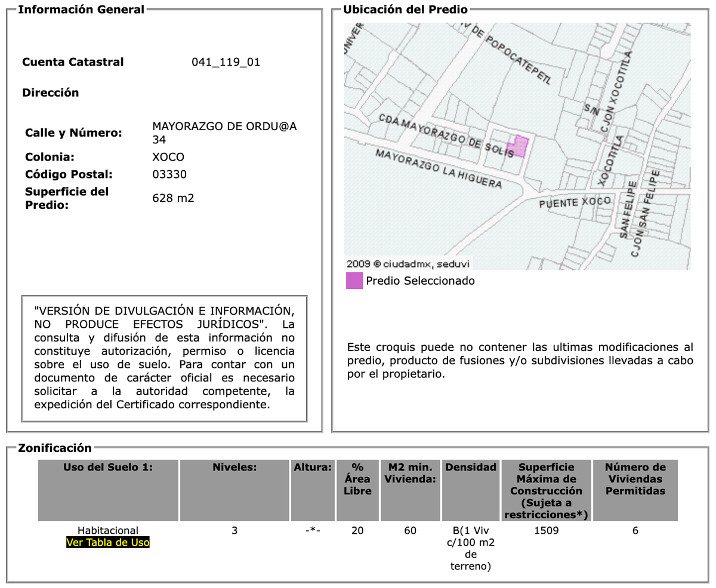Click the Número de Viviendas Permitidas header
The width and height of the screenshot is (716, 588).
tap(635, 490)
